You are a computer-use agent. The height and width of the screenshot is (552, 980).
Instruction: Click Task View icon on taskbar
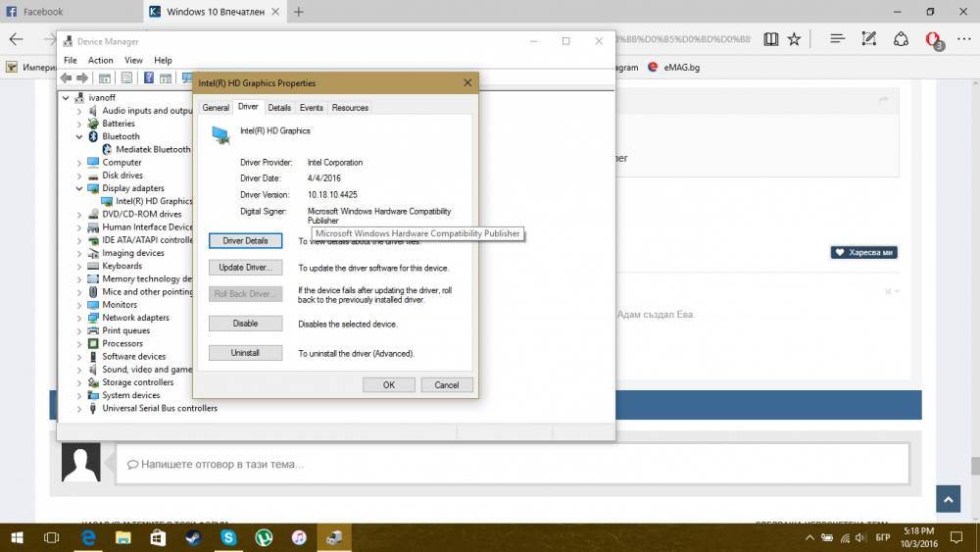(51, 537)
